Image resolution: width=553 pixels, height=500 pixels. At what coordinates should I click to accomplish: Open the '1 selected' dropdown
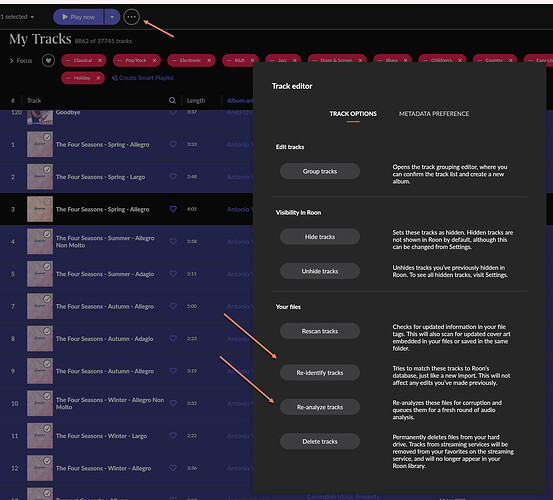[17, 17]
